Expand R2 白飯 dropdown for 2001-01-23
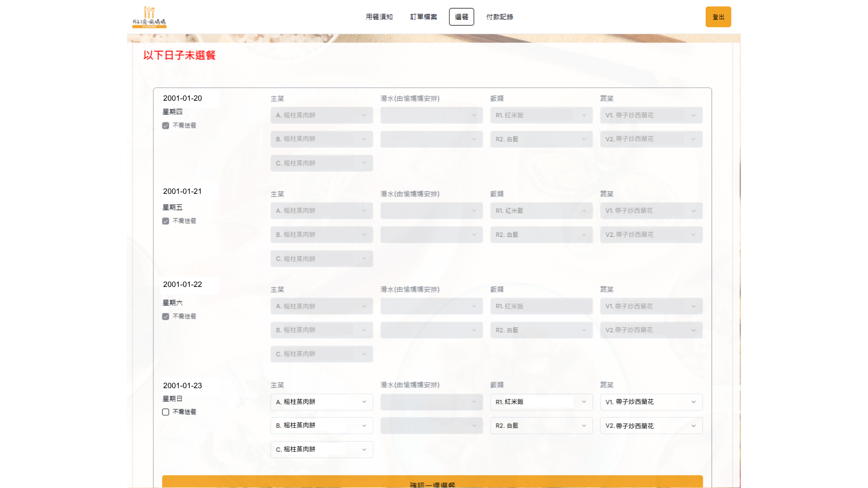This screenshot has height=488, width=868. pyautogui.click(x=541, y=426)
